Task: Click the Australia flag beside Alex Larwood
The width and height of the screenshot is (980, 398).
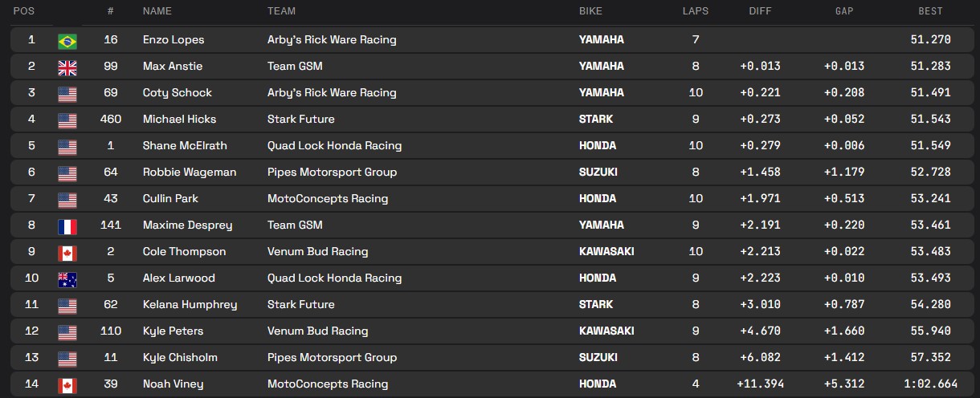Action: (x=67, y=278)
